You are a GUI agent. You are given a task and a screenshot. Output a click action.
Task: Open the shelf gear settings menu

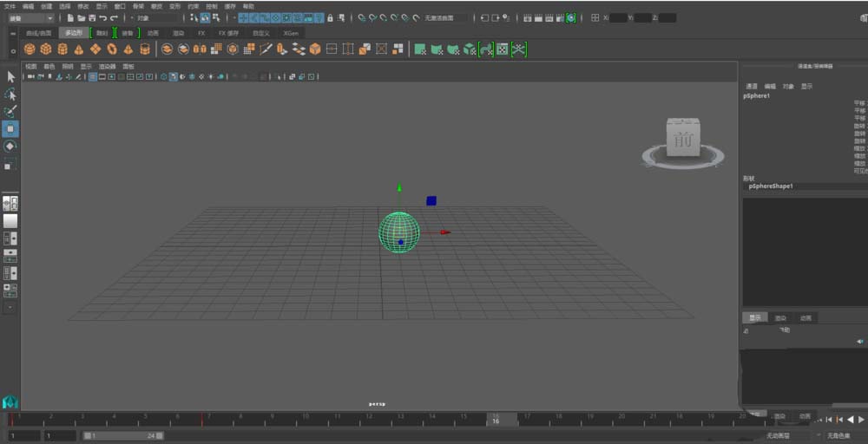[13, 51]
